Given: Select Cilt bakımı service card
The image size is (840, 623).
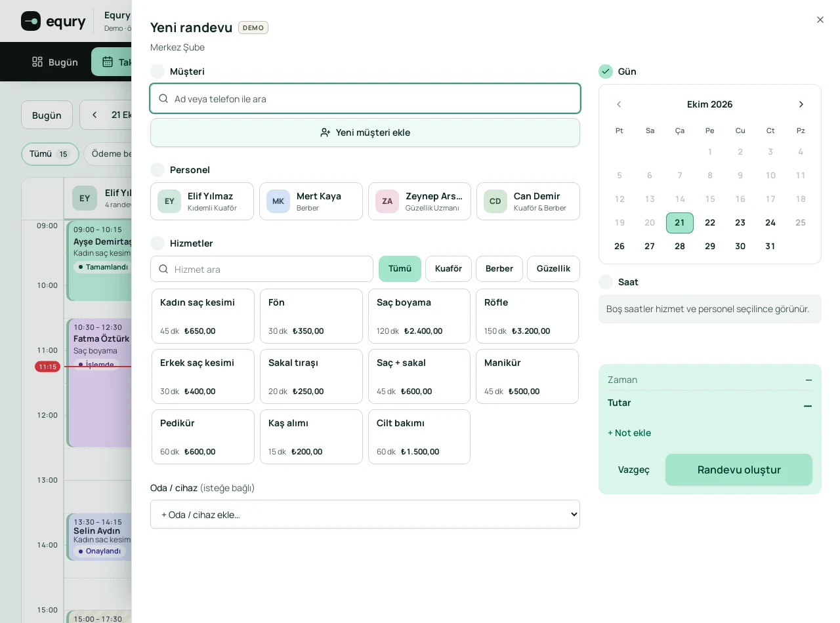Looking at the screenshot, I should [419, 437].
